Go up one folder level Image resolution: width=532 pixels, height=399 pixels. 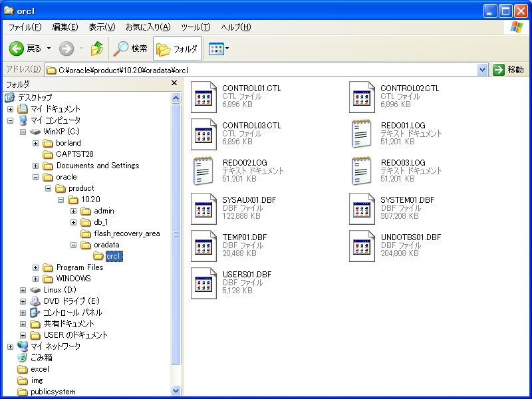[97, 49]
